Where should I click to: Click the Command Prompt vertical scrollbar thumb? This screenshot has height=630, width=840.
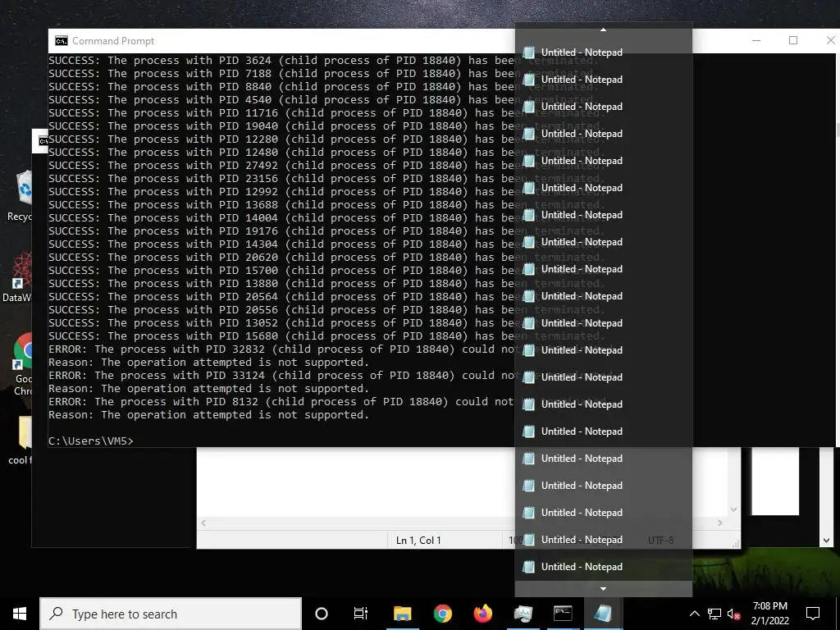(x=838, y=130)
